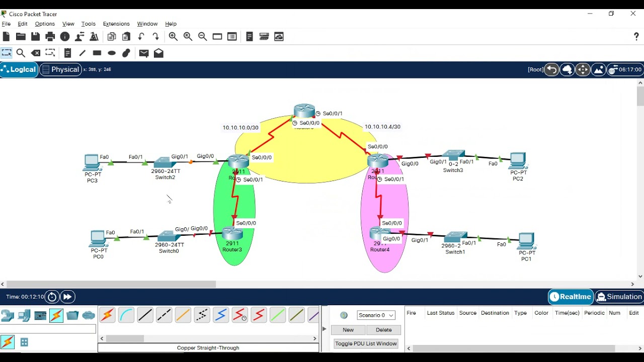Select the orange Fiber cable

[183, 315]
